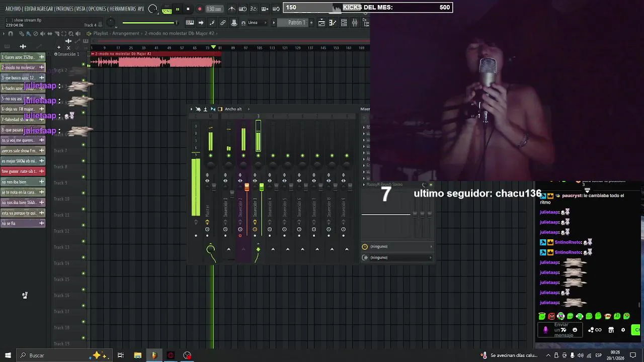Click the Inserción 4 send-routing arrow

tap(273, 249)
